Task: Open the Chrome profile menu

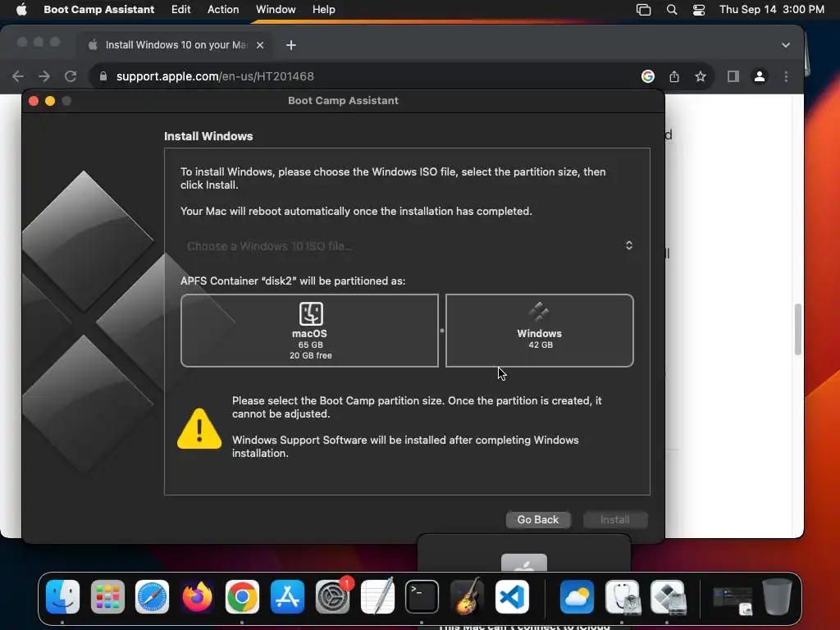Action: pyautogui.click(x=759, y=76)
